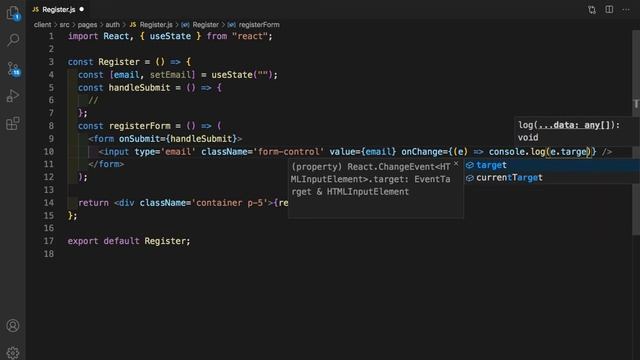Screen dimensions: 640x360
Task: Click "react" string on line 1
Action: 249,36
